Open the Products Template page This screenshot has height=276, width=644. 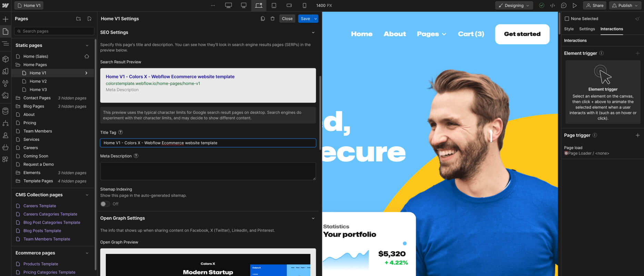41,264
